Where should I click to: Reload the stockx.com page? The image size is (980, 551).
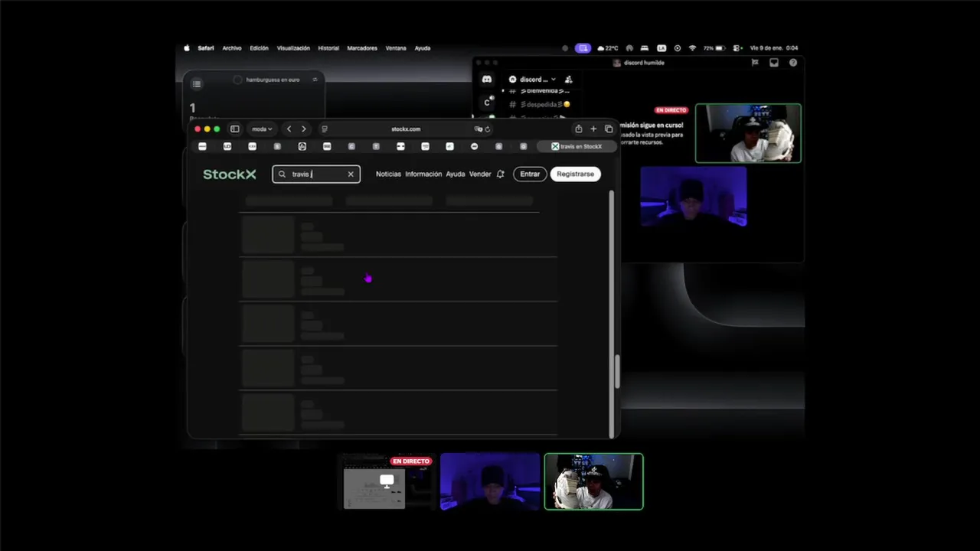pyautogui.click(x=487, y=129)
